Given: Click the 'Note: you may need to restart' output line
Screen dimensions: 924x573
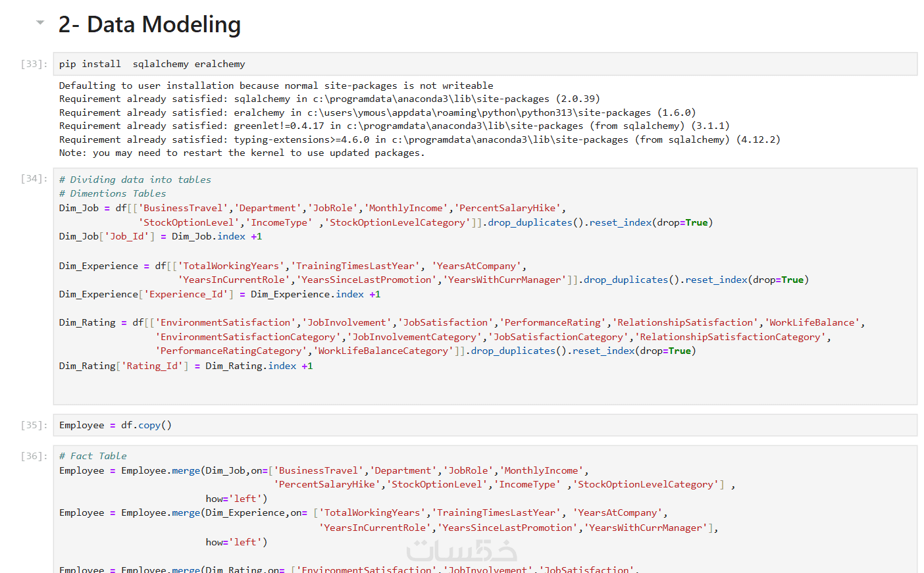Looking at the screenshot, I should click(x=242, y=153).
